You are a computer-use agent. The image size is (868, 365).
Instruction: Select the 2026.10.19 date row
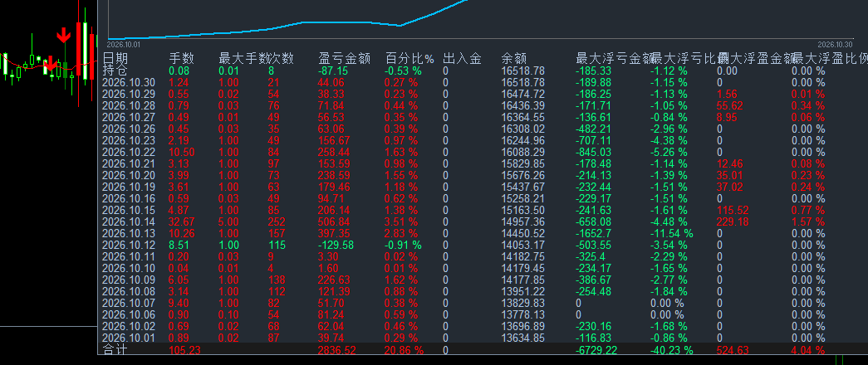(x=129, y=187)
